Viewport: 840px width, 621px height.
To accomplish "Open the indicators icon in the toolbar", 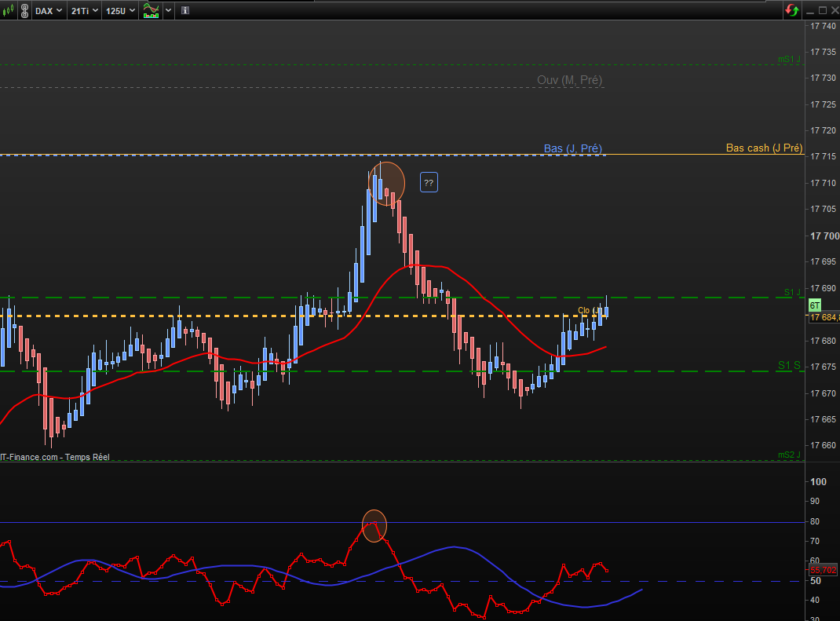I will [152, 11].
